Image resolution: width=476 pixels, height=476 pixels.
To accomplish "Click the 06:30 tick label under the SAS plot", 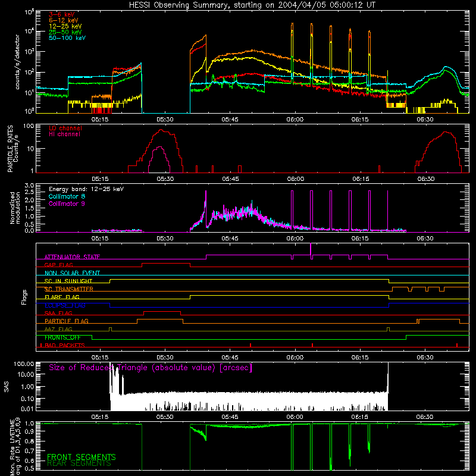I will pyautogui.click(x=425, y=417).
